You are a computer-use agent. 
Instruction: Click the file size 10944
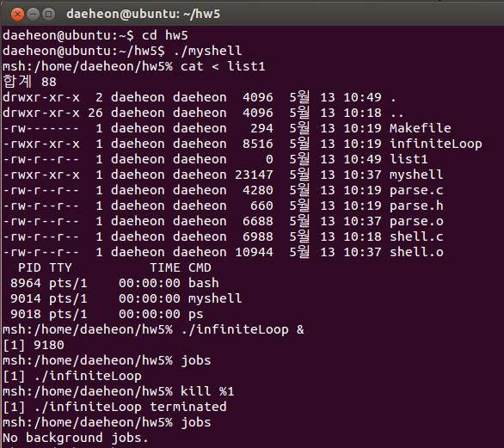254,252
